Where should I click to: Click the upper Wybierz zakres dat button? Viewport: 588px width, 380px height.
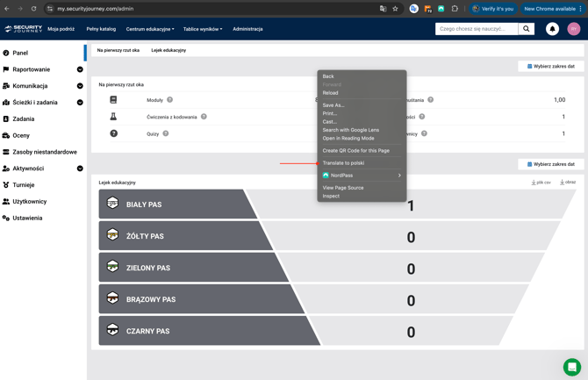coord(551,67)
